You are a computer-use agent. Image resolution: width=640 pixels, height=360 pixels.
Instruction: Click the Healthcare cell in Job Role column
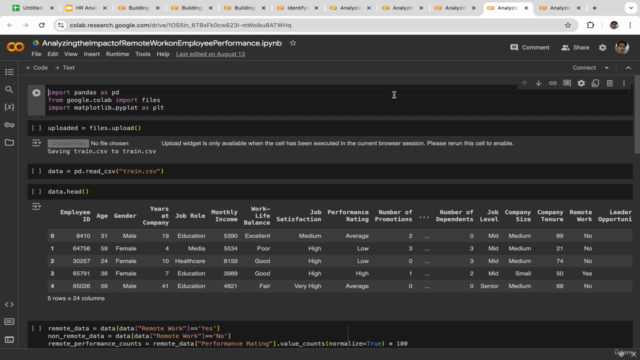(x=190, y=261)
